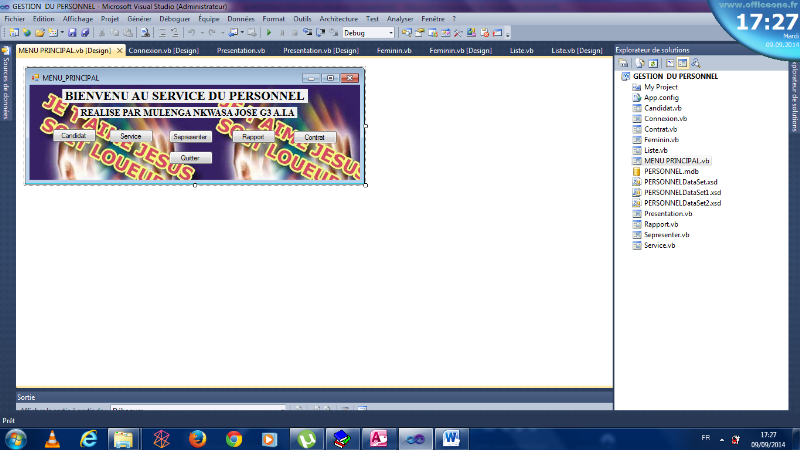Open the Outils menu
Screen dimensions: 800x450
(302, 19)
